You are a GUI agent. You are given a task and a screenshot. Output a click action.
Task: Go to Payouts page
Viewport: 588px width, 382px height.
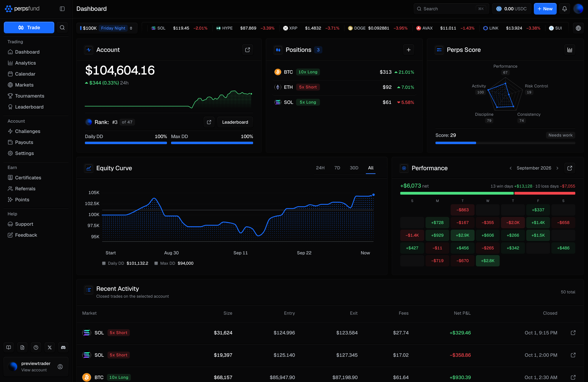click(36, 142)
